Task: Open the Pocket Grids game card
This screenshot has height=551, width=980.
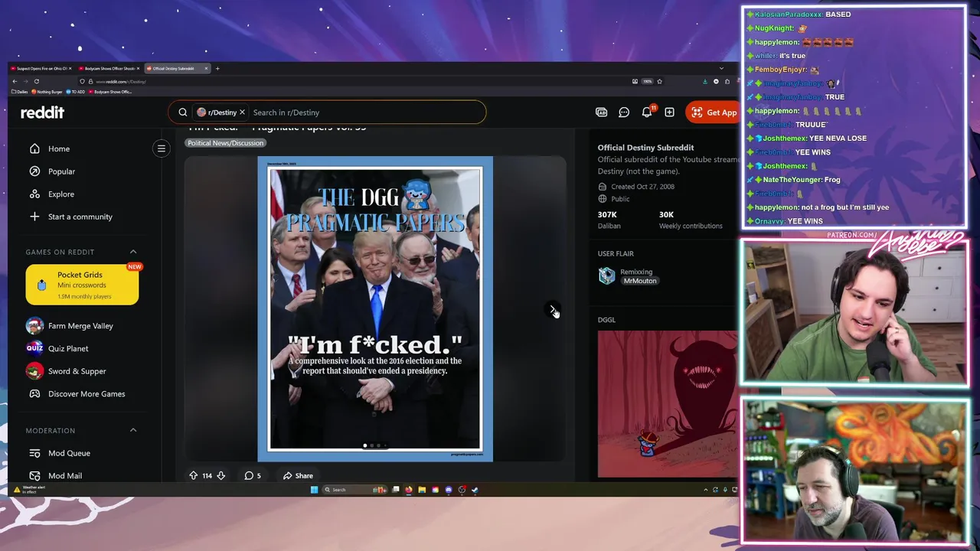Action: click(82, 285)
